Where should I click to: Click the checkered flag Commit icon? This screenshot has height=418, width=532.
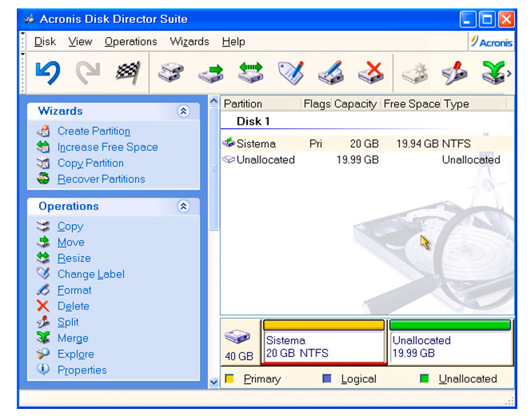point(128,73)
